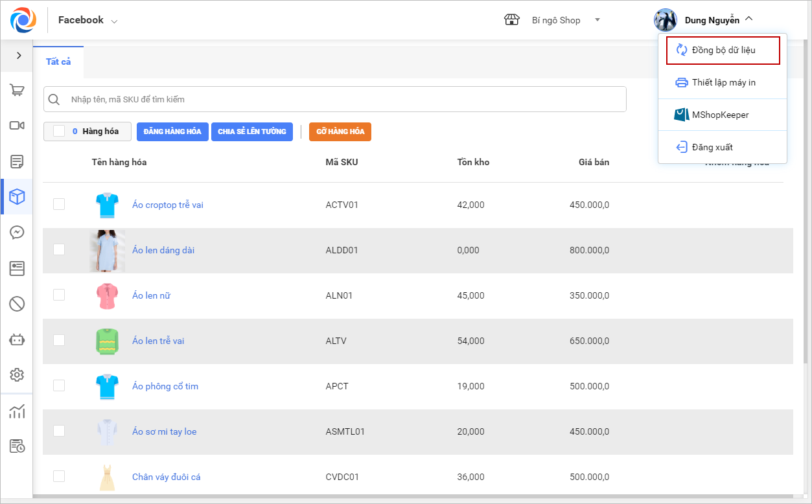This screenshot has height=504, width=812.
Task: Open the shopping cart sidebar icon
Action: 17,91
